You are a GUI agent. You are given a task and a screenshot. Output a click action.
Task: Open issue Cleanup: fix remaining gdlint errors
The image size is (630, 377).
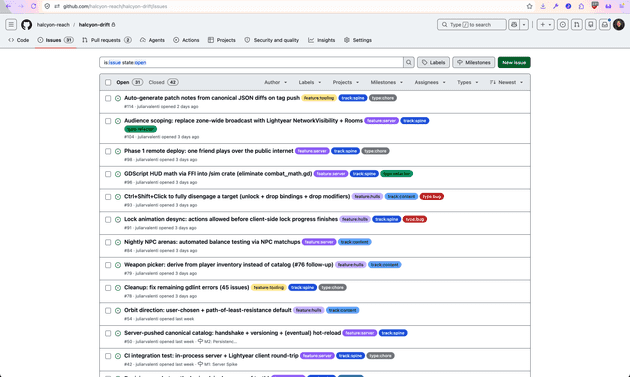(186, 287)
